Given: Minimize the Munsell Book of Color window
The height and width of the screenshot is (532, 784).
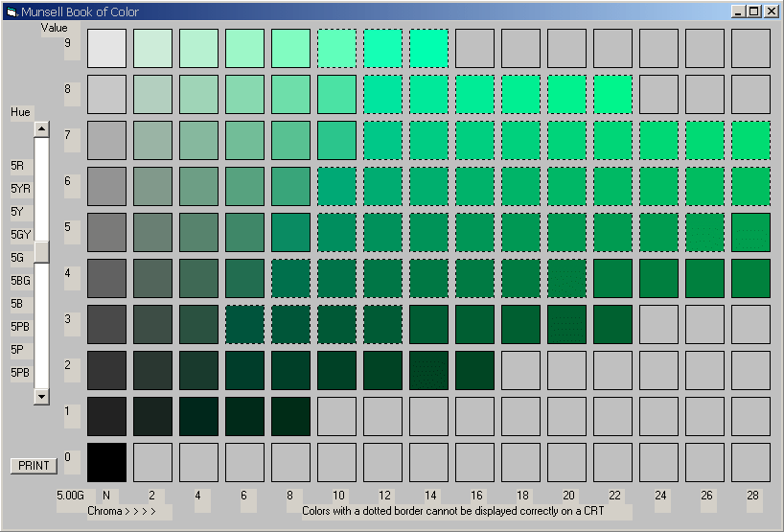Looking at the screenshot, I should coord(739,11).
